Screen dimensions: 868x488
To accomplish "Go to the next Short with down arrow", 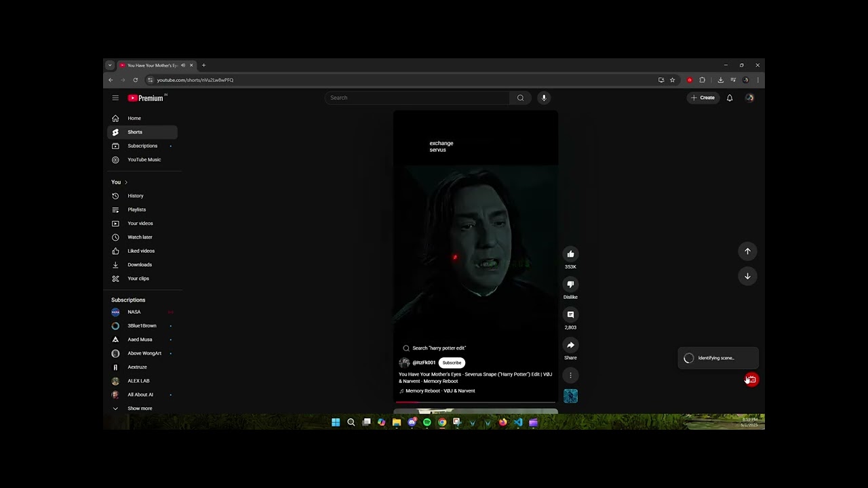I will tap(747, 276).
